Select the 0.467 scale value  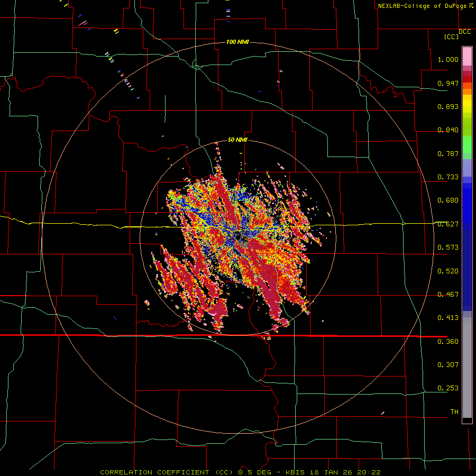(448, 295)
